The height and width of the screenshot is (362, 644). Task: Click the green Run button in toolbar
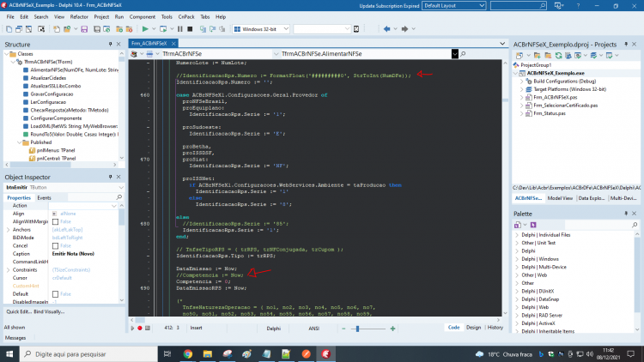pos(145,29)
